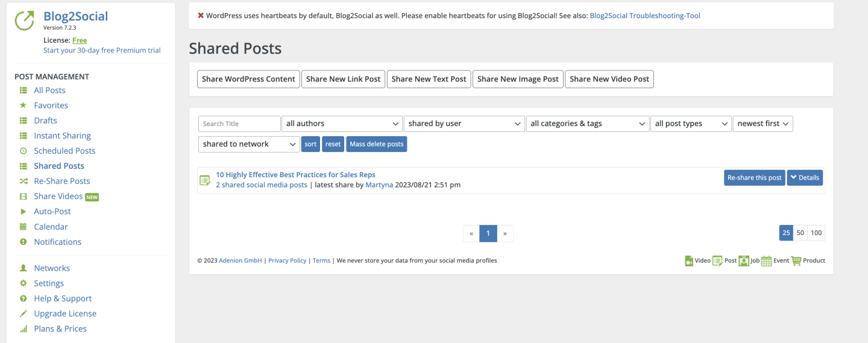The image size is (868, 343).
Task: Open Instant Sharing in sidebar
Action: tap(62, 136)
